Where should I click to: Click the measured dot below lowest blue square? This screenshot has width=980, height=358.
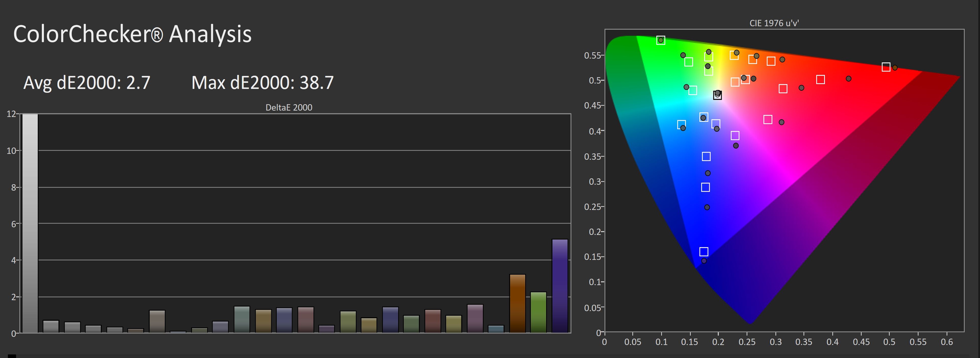[x=704, y=261]
